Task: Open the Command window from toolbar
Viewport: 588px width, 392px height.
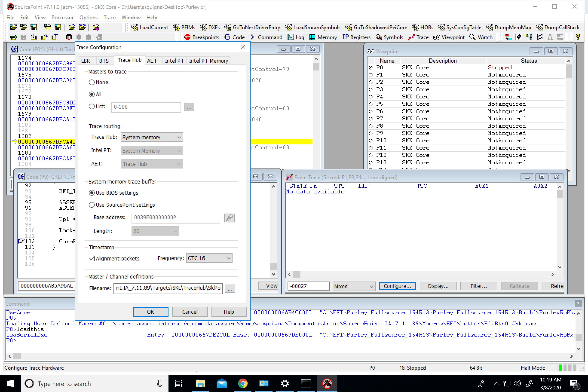Action: point(266,37)
